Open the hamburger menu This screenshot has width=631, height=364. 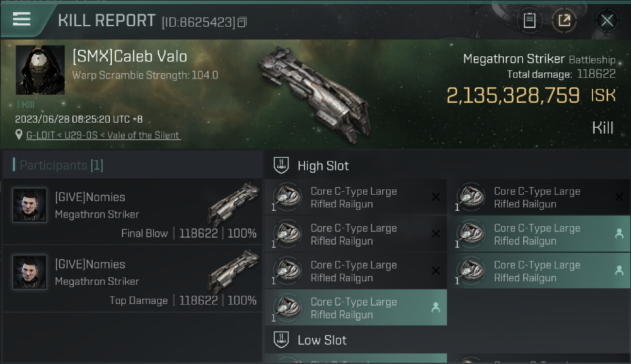21,19
